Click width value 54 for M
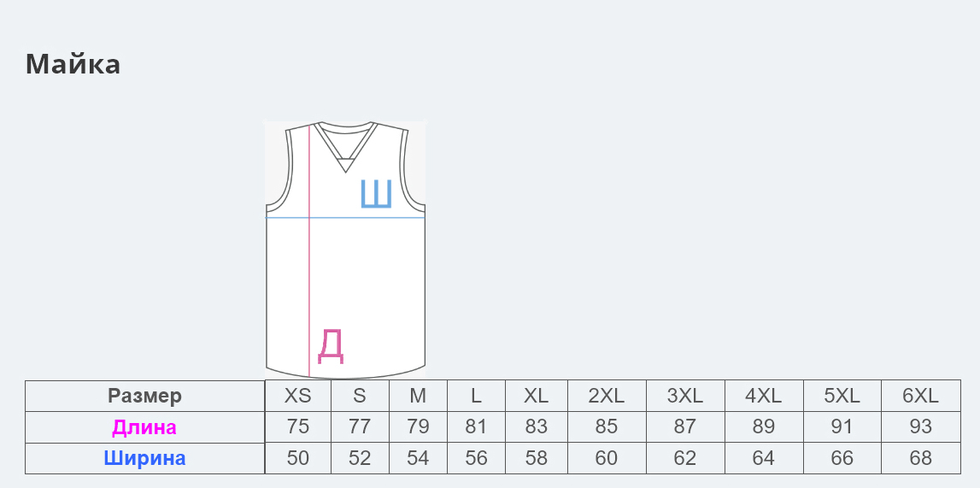 [418, 458]
